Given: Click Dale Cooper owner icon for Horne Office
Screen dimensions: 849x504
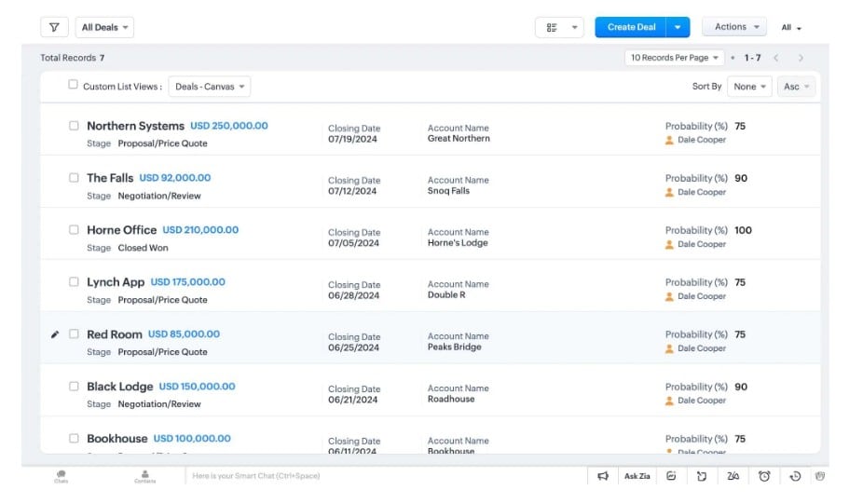Looking at the screenshot, I should (669, 245).
